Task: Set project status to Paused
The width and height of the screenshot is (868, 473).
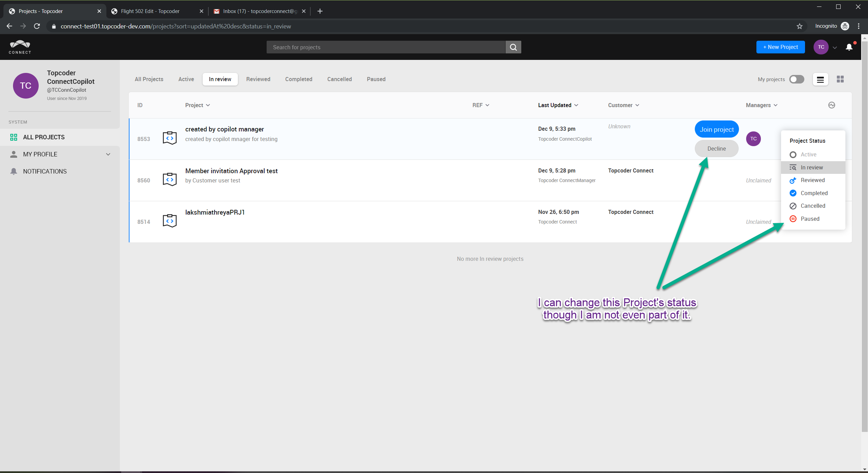Action: (809, 219)
